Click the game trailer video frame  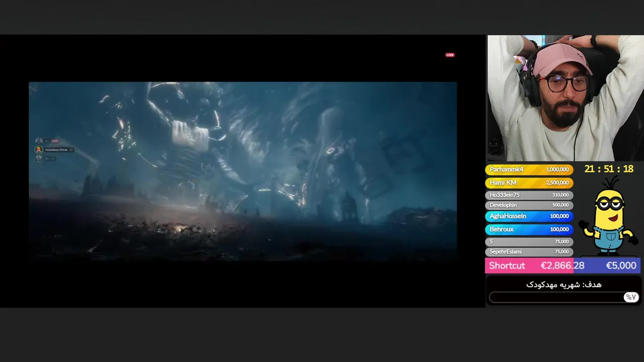click(243, 171)
